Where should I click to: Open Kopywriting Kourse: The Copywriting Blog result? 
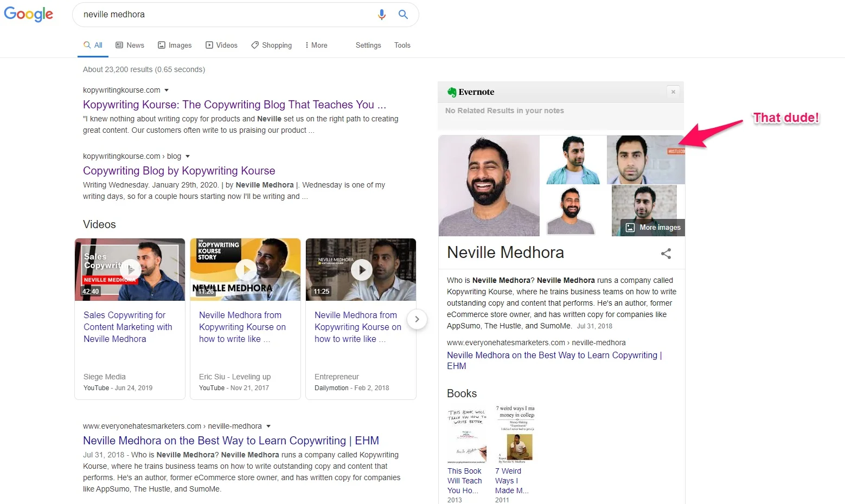point(234,105)
